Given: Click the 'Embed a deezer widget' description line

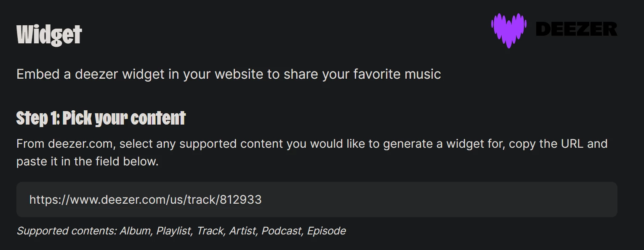Looking at the screenshot, I should click(x=228, y=74).
